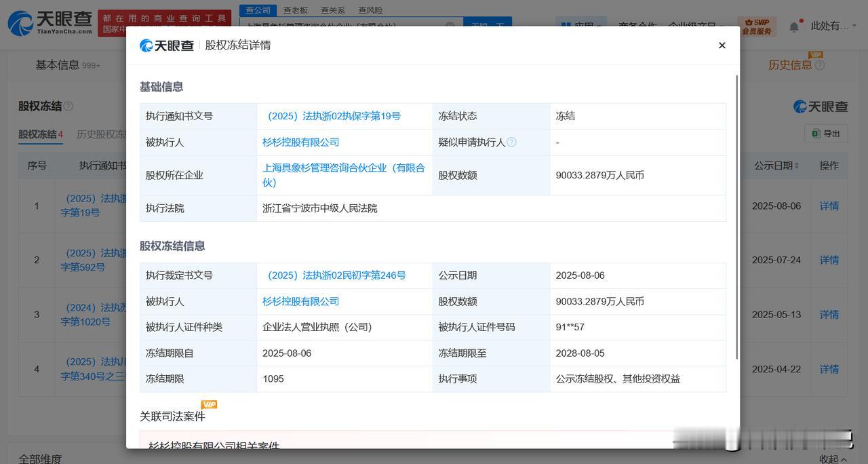
Task: Open 详情 for row dated 2025-04-22
Action: point(829,369)
